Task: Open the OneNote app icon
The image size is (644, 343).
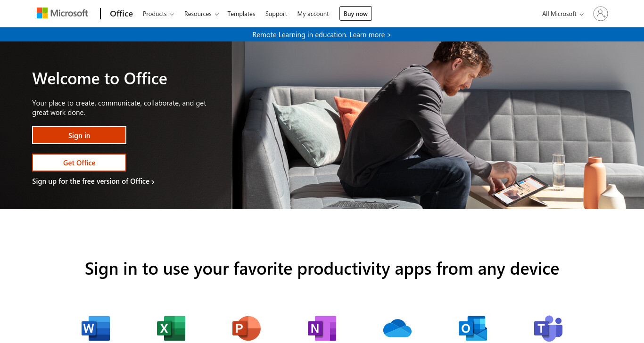Action: (322, 328)
